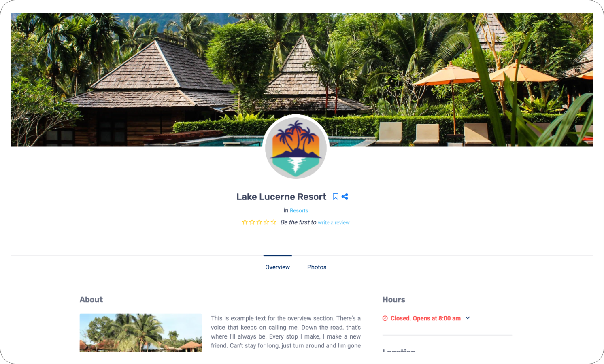Select the second rating star

coord(252,222)
